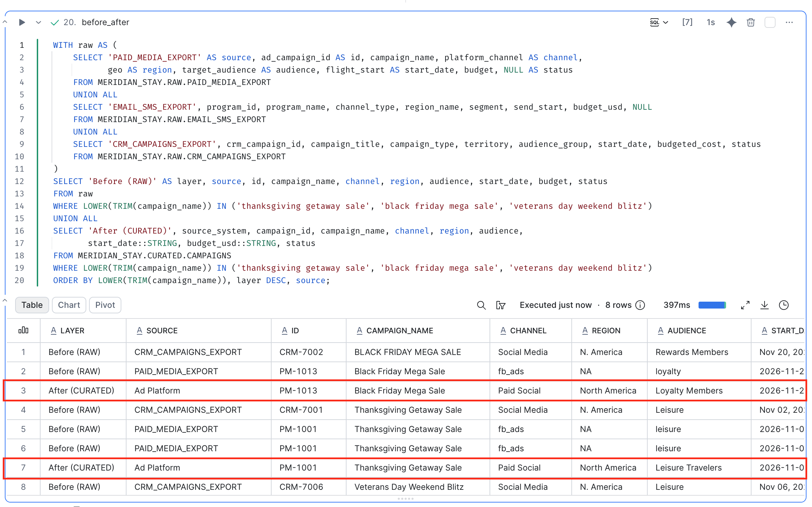This screenshot has height=507, width=812.
Task: Click the 8 rows count label
Action: coord(618,305)
